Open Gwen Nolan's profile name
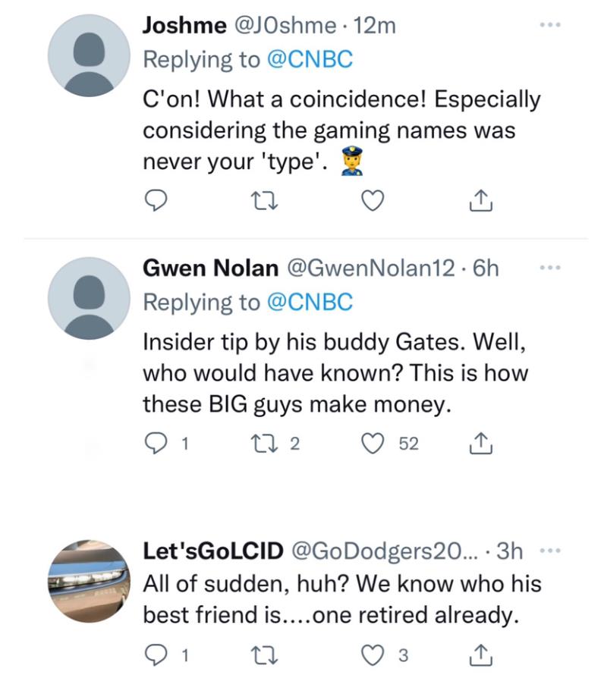The width and height of the screenshot is (604, 700). pyautogui.click(x=210, y=268)
